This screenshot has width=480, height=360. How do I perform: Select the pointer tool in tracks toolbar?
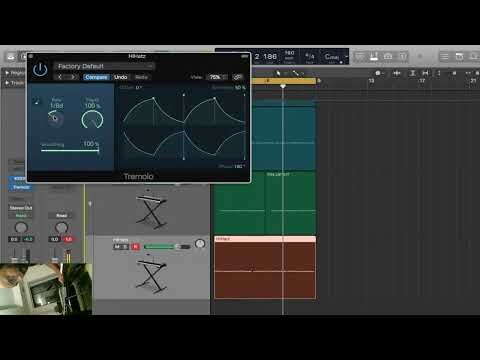click(278, 73)
